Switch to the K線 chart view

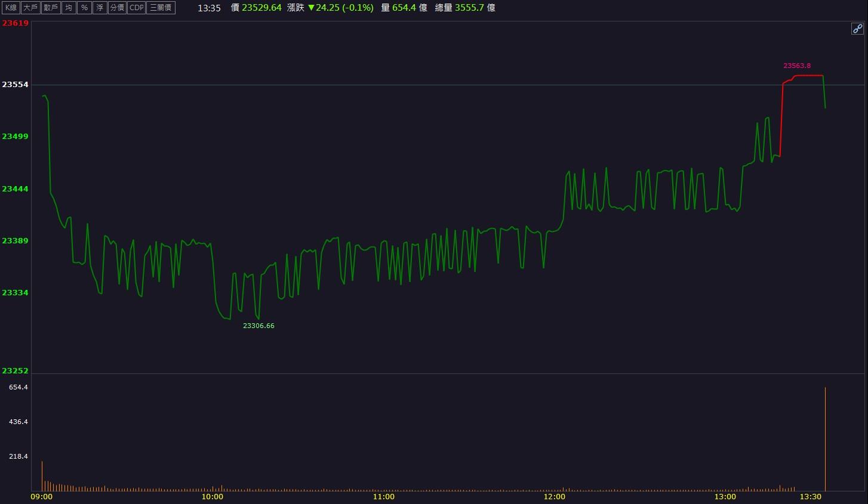[11, 8]
